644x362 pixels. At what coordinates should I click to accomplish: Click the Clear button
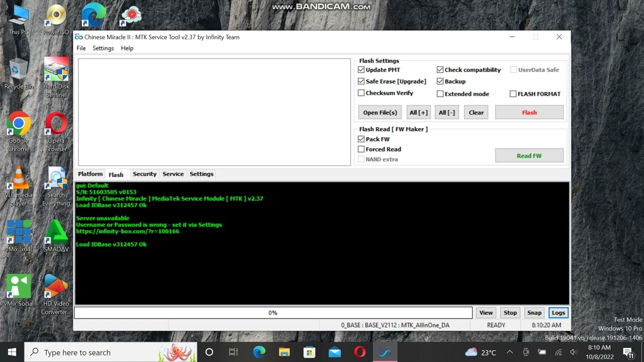476,113
